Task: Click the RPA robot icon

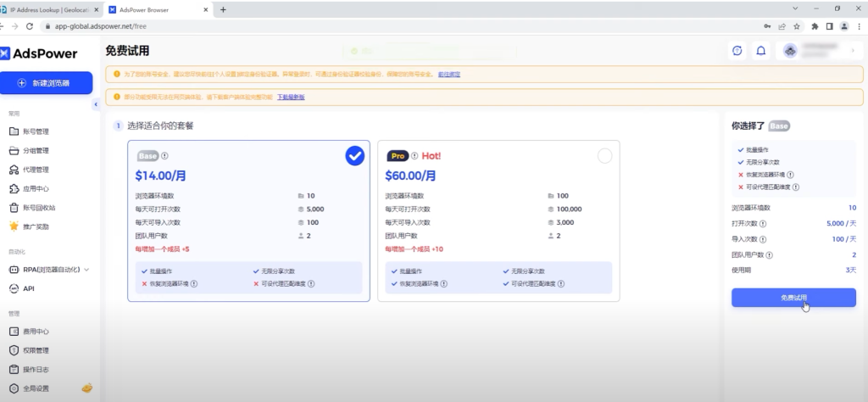Action: pyautogui.click(x=14, y=270)
